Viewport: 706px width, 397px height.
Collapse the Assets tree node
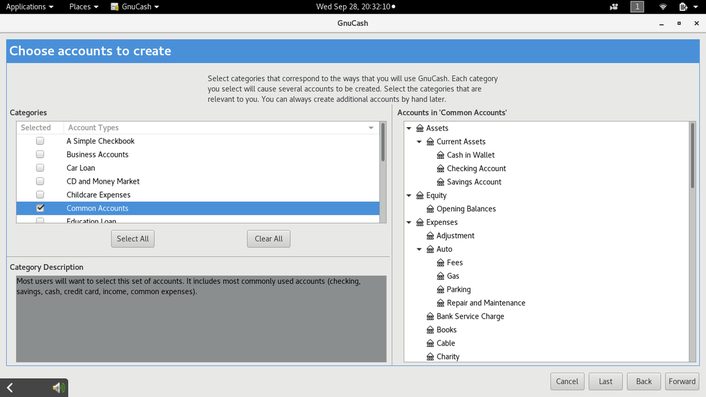click(409, 128)
